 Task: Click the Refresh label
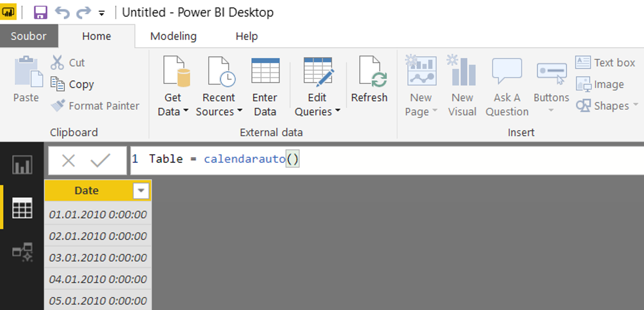369,98
